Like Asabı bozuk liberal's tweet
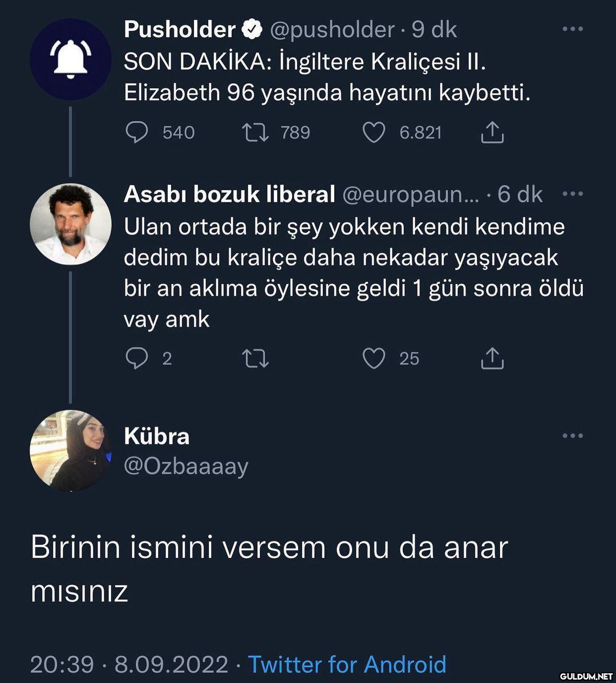 coord(374,358)
